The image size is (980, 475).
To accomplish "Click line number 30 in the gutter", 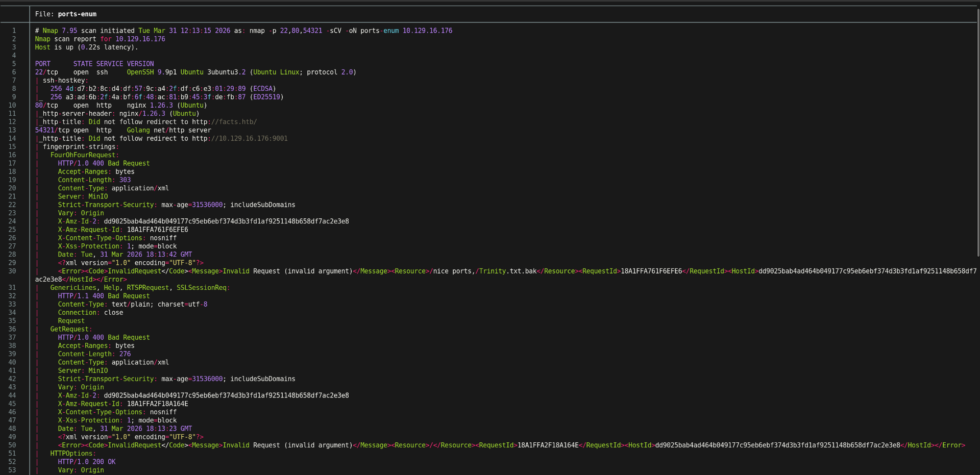I will click(x=12, y=271).
